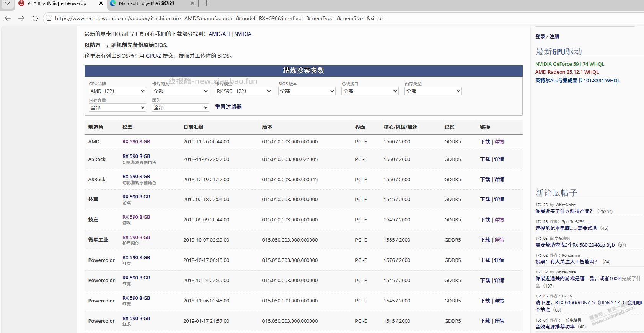Focus the address bar URL field

(x=220, y=18)
